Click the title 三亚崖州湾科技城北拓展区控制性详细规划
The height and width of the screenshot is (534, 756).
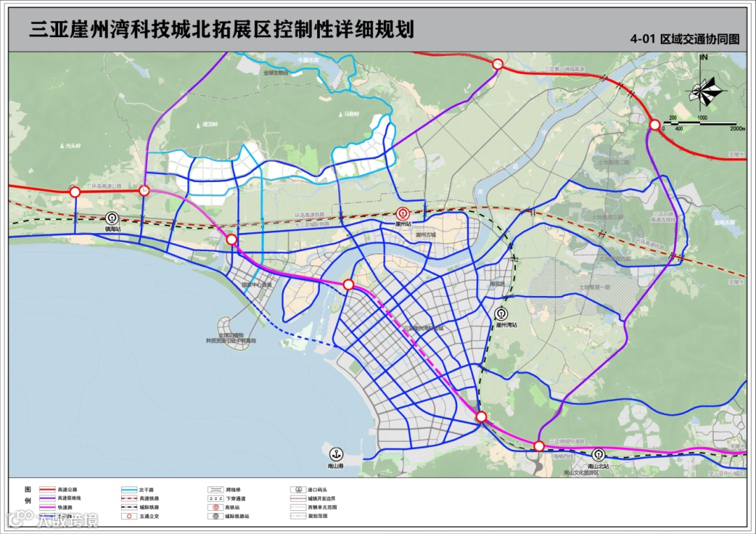[222, 29]
